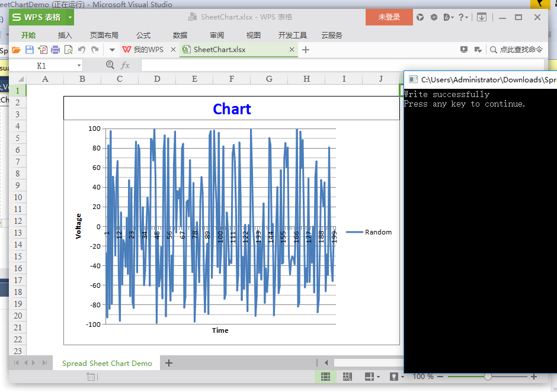This screenshot has width=557, height=392.
Task: Open the 插入 ribbon tab
Action: (x=65, y=35)
